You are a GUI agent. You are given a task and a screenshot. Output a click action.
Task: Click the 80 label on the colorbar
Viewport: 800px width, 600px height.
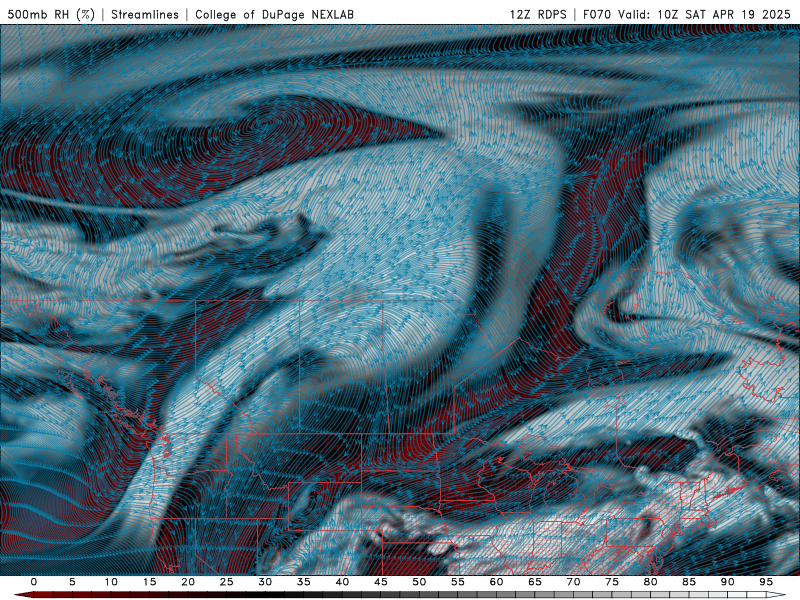click(x=651, y=582)
